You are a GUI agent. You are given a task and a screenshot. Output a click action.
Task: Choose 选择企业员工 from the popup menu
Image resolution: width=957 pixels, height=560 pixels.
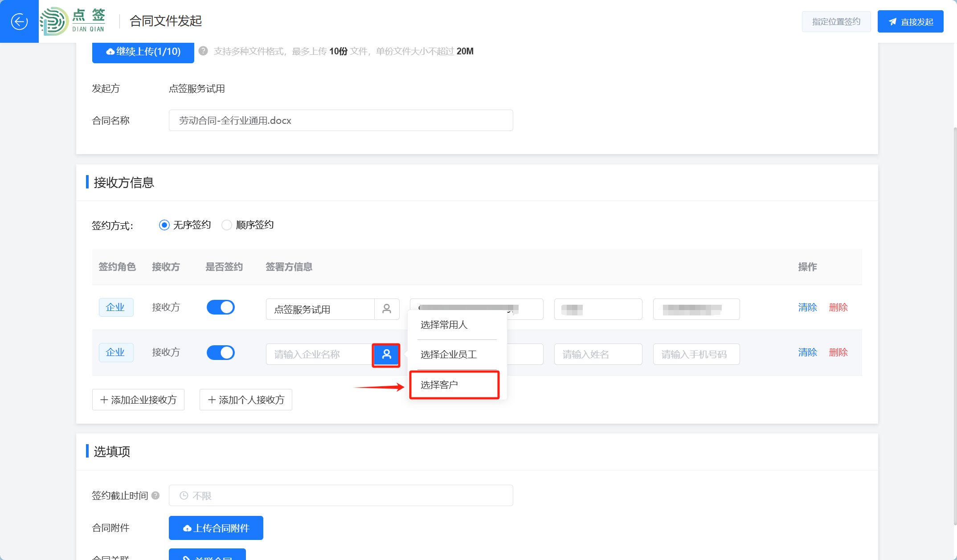tap(449, 355)
